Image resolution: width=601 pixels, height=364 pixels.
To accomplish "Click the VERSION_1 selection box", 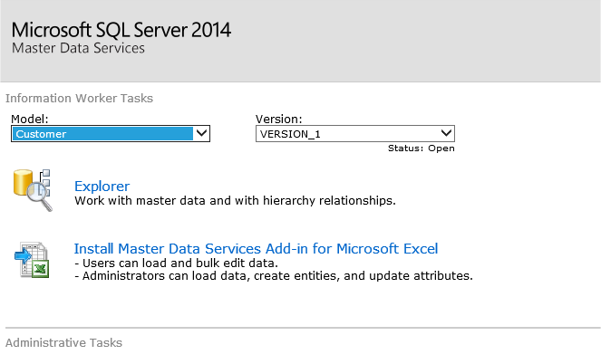I will coord(347,134).
